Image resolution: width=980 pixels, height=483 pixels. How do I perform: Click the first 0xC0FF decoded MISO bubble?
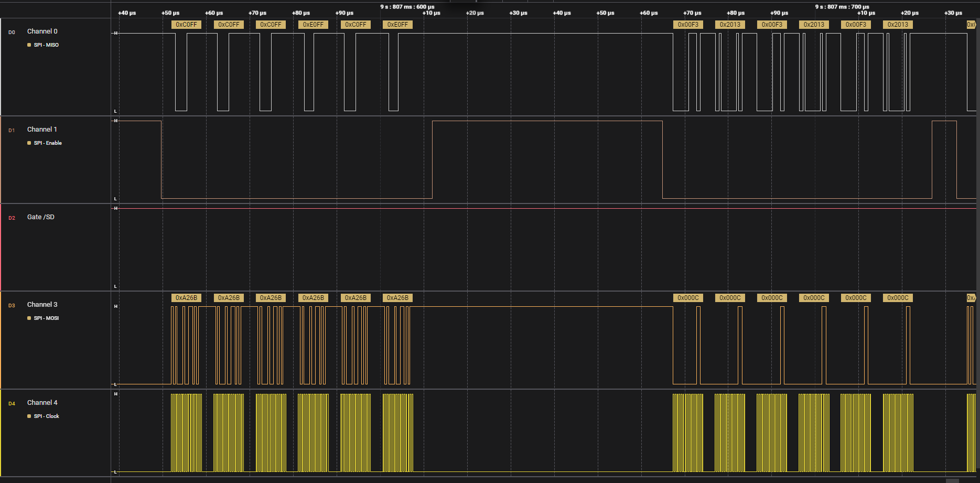point(186,25)
